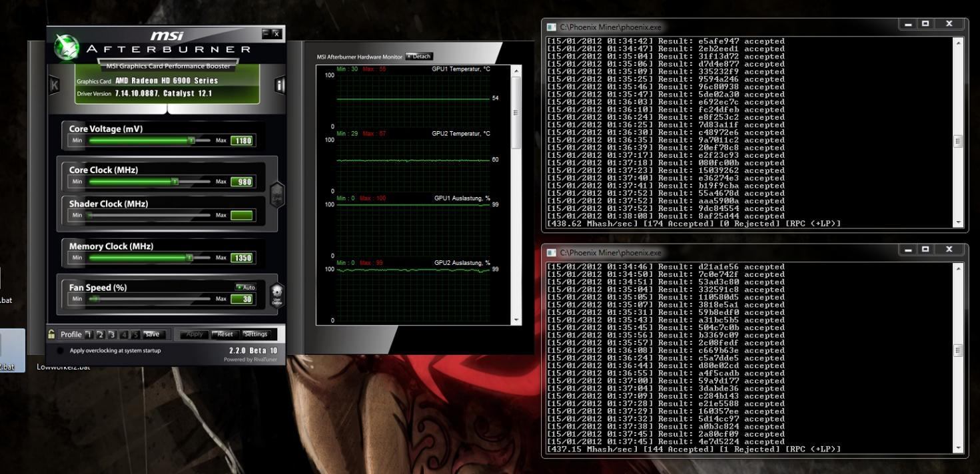Viewport: 980px width, 474px height.
Task: Click the upper console scrollbar thumb
Action: [x=959, y=141]
